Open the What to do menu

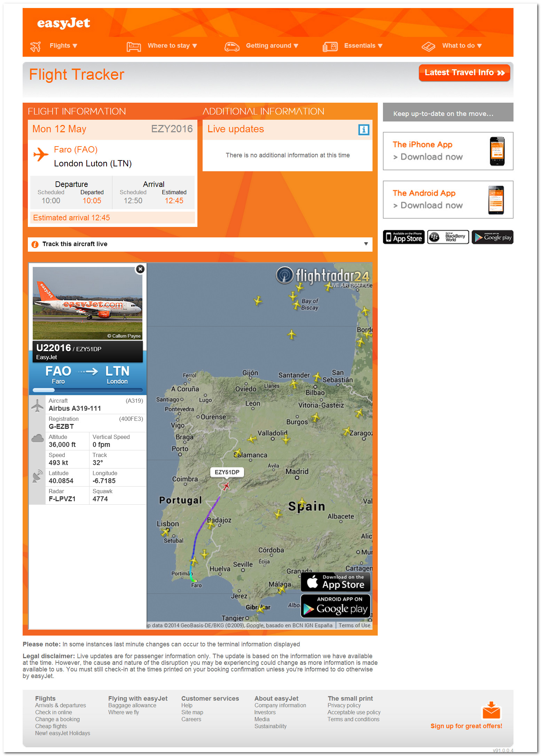tap(462, 46)
